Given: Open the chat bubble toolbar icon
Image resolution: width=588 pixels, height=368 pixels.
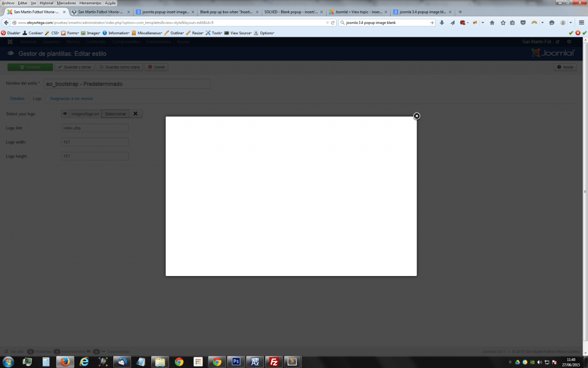Looking at the screenshot, I should click(x=552, y=22).
